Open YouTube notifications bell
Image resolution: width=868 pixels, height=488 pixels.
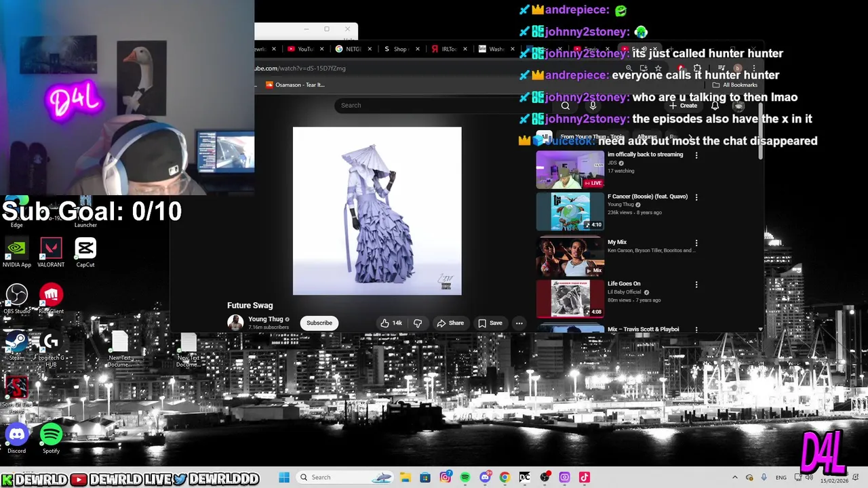pyautogui.click(x=715, y=106)
